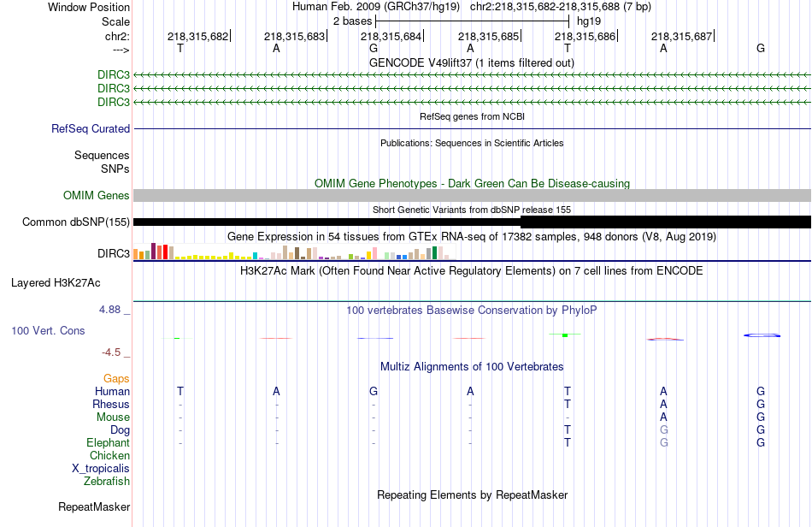Click position label 218,315,682
The image size is (812, 527).
click(x=197, y=36)
